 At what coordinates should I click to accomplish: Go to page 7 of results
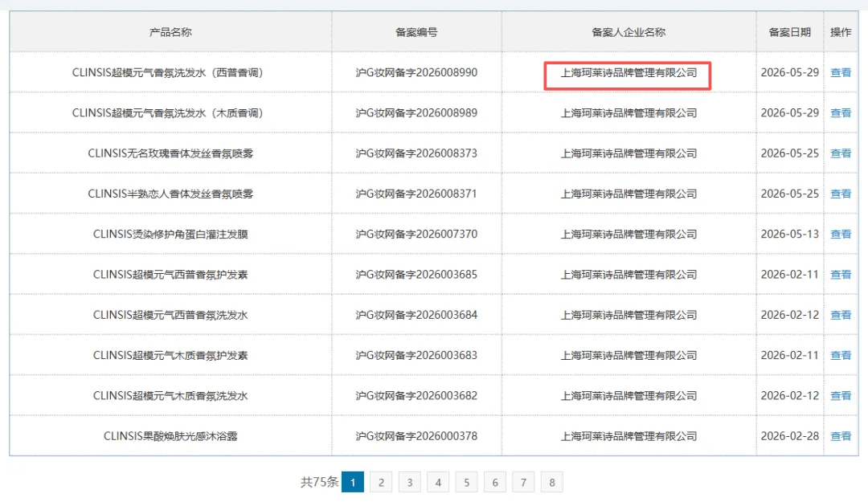pos(523,482)
